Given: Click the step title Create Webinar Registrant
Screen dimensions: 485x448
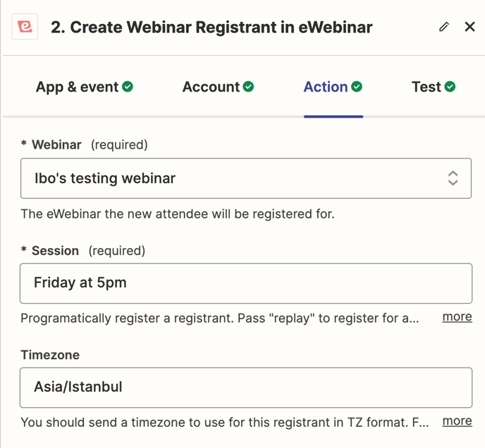Looking at the screenshot, I should (211, 27).
